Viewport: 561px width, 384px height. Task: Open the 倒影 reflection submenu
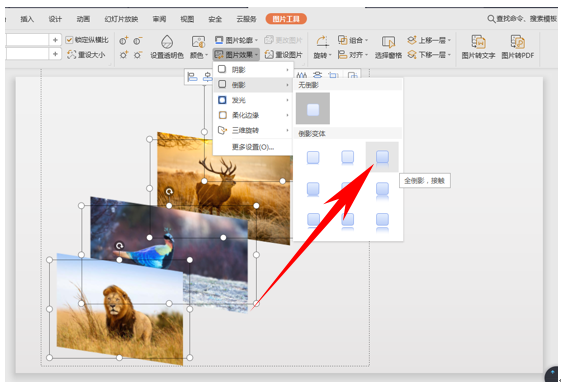(253, 85)
